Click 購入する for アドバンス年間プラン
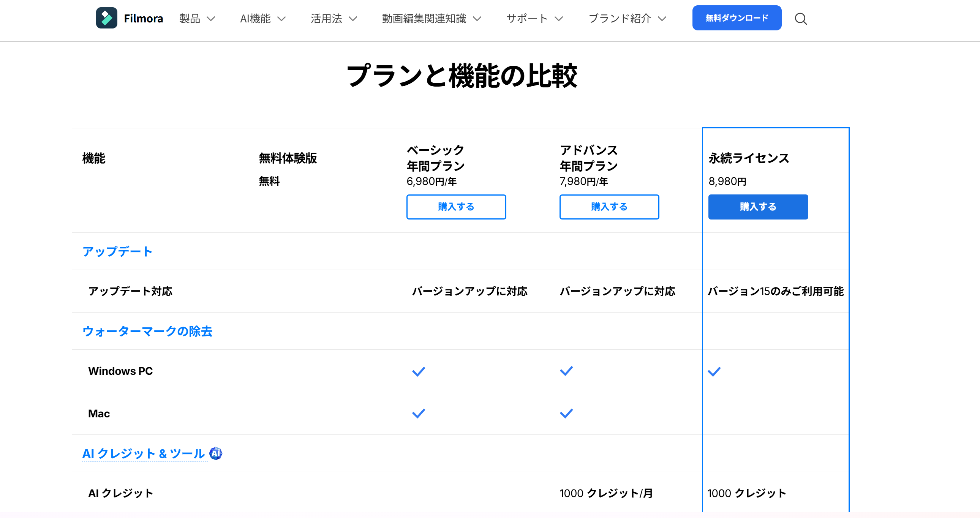Viewport: 980px width, 518px height. coord(609,207)
